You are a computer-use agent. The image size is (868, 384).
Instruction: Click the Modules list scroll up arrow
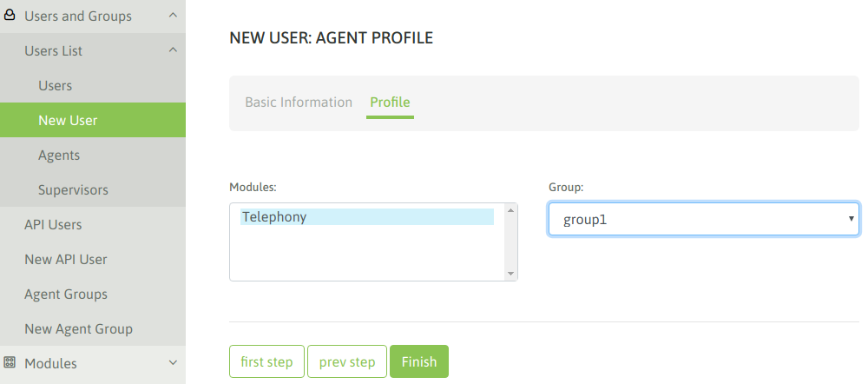coord(510,210)
